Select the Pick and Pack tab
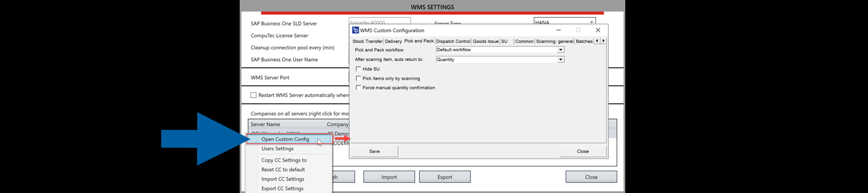The image size is (868, 193). tap(419, 41)
